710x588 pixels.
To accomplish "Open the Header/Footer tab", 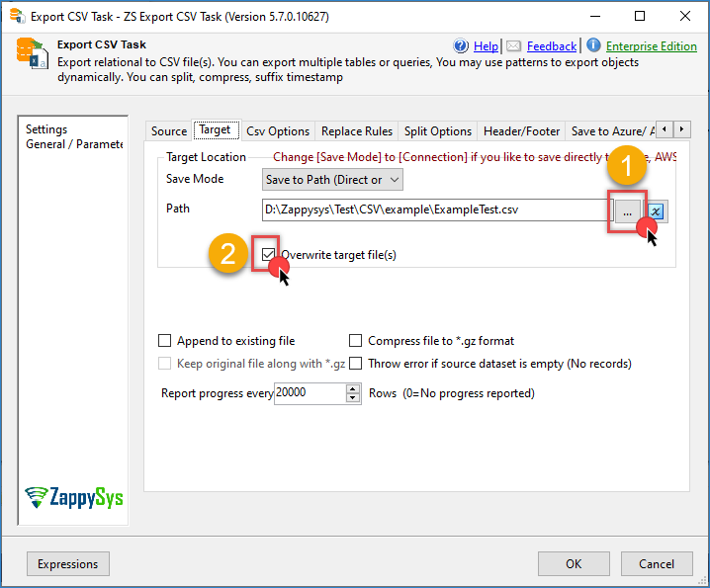I will (522, 131).
